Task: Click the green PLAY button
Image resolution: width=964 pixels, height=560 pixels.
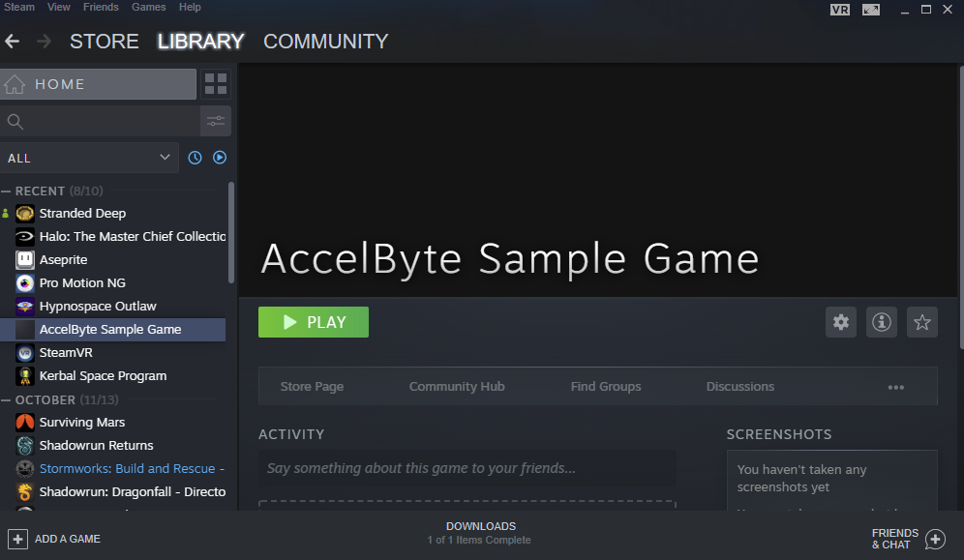Action: coord(314,322)
